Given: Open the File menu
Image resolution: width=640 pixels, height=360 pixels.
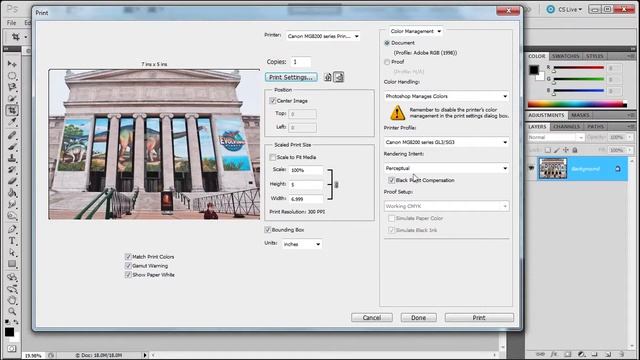Looking at the screenshot, I should pos(11,23).
